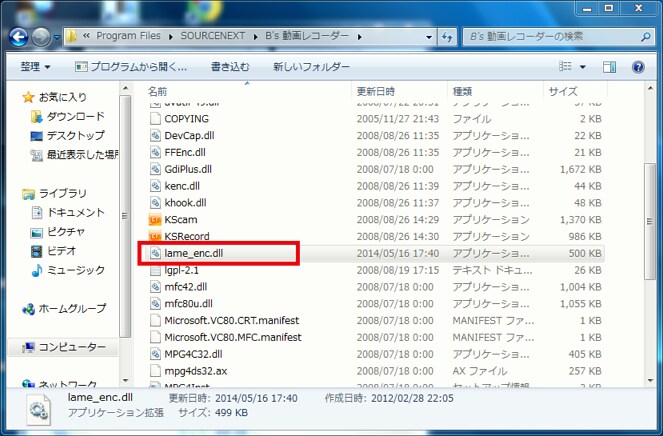Select the COPYING file
The height and width of the screenshot is (436, 663).
(186, 119)
